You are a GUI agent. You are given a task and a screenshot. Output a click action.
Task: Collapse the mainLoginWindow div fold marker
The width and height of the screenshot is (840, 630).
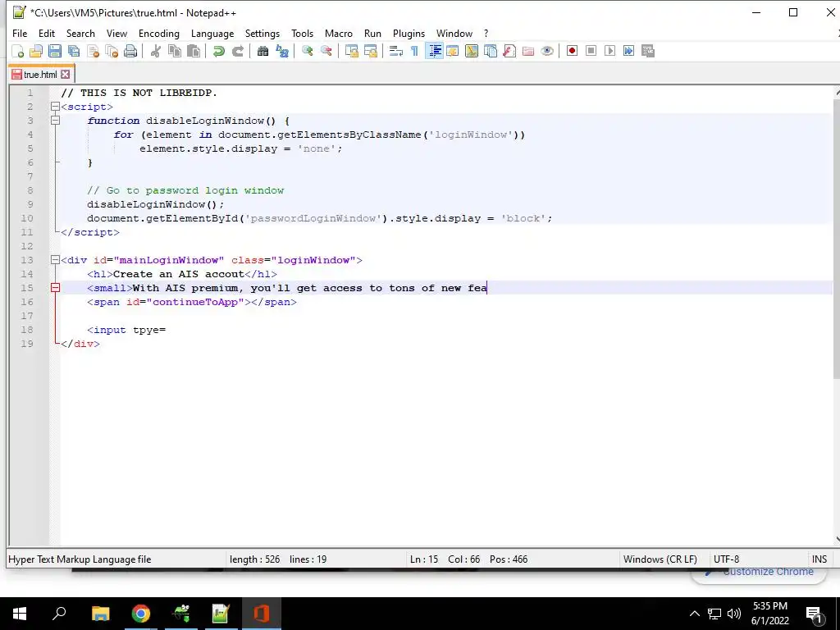(x=55, y=260)
